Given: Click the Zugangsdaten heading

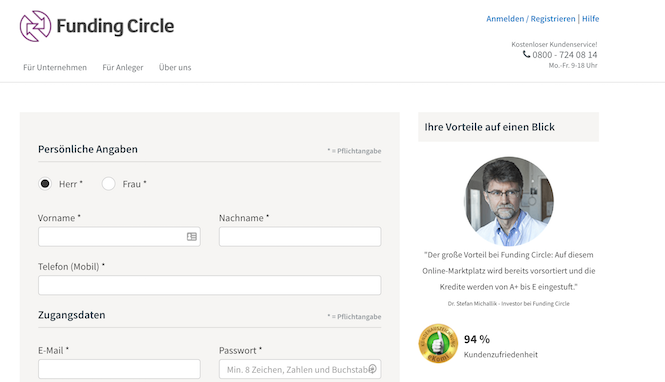Looking at the screenshot, I should pos(72,315).
